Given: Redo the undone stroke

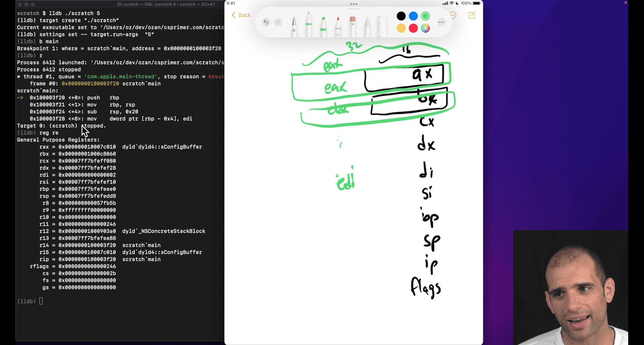Looking at the screenshot, I should [278, 23].
